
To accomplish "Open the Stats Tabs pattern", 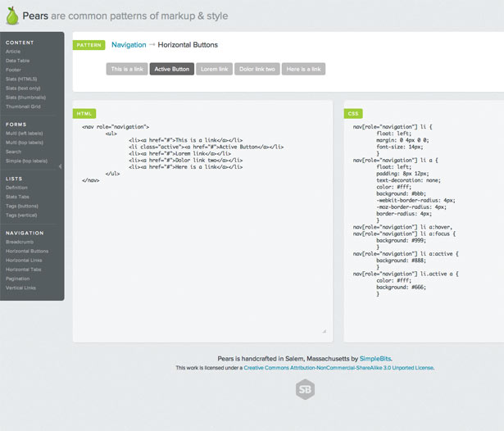I will (17, 197).
